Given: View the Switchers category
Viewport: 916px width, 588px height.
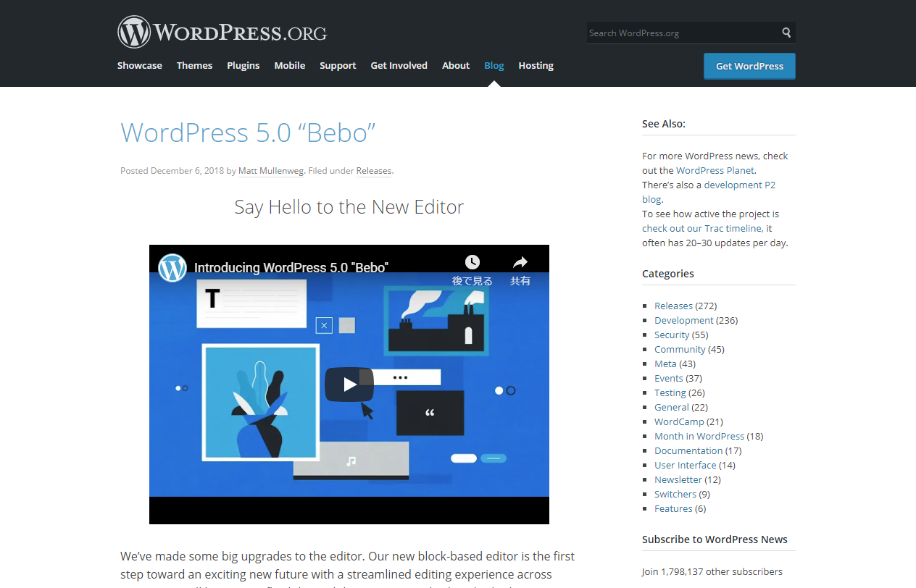Looking at the screenshot, I should [x=675, y=494].
